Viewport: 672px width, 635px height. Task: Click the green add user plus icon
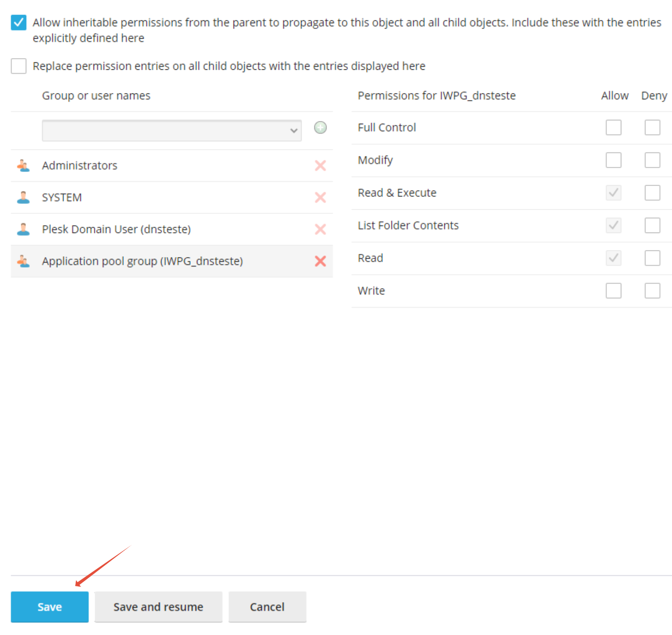pos(320,127)
